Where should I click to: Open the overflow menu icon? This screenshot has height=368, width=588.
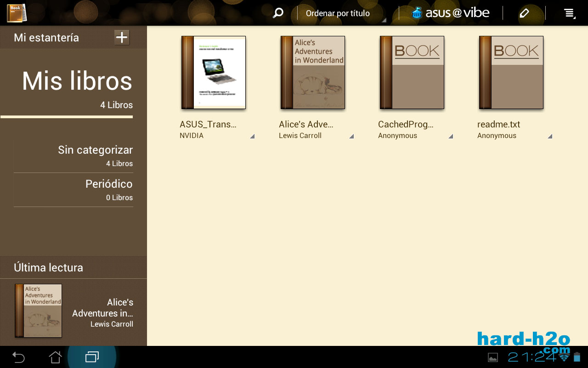tap(569, 13)
